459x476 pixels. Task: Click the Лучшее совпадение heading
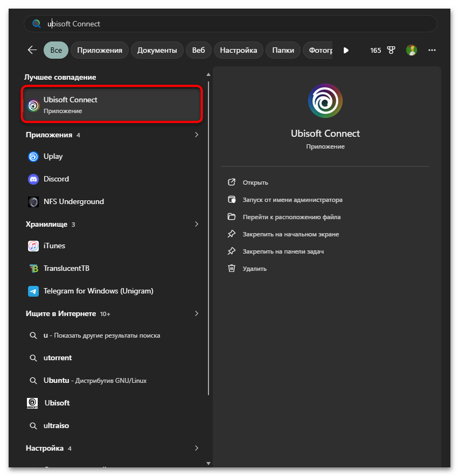pos(60,77)
